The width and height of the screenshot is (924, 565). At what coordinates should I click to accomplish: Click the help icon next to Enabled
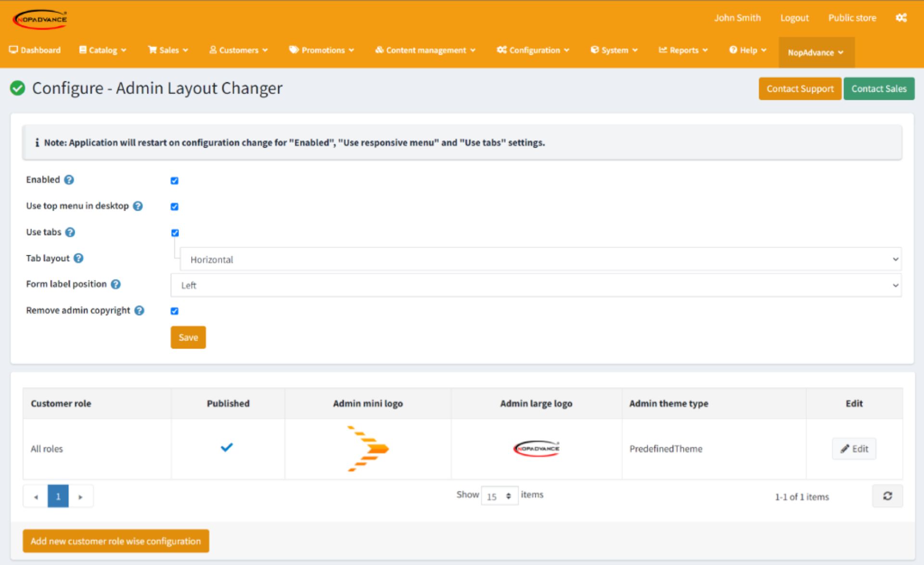69,180
